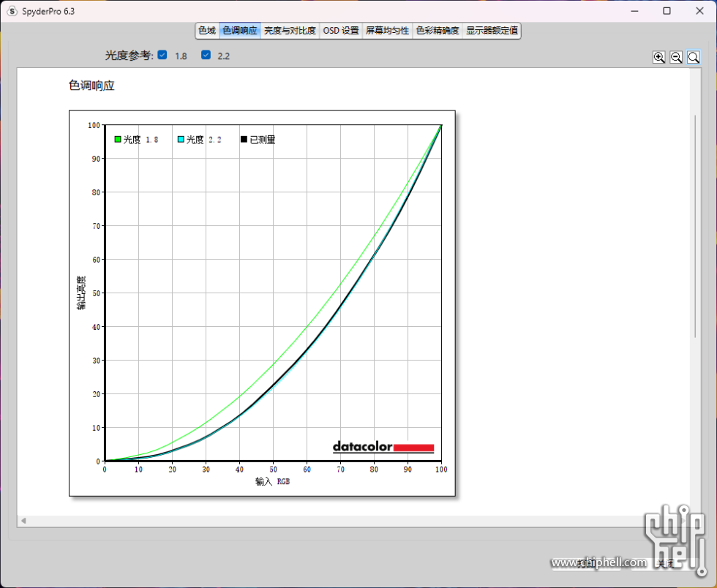This screenshot has height=588, width=717.
Task: Click the horizontal scrollbar left arrow
Action: 23,521
